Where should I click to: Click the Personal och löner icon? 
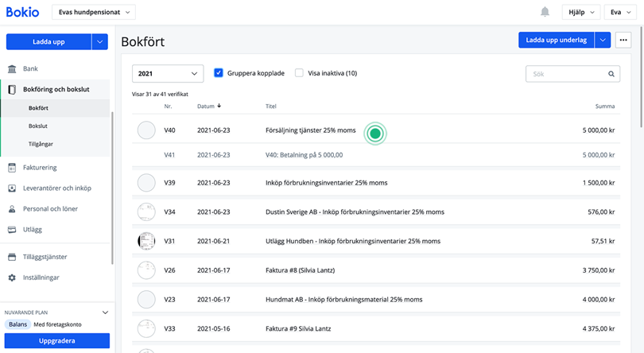[x=12, y=209]
